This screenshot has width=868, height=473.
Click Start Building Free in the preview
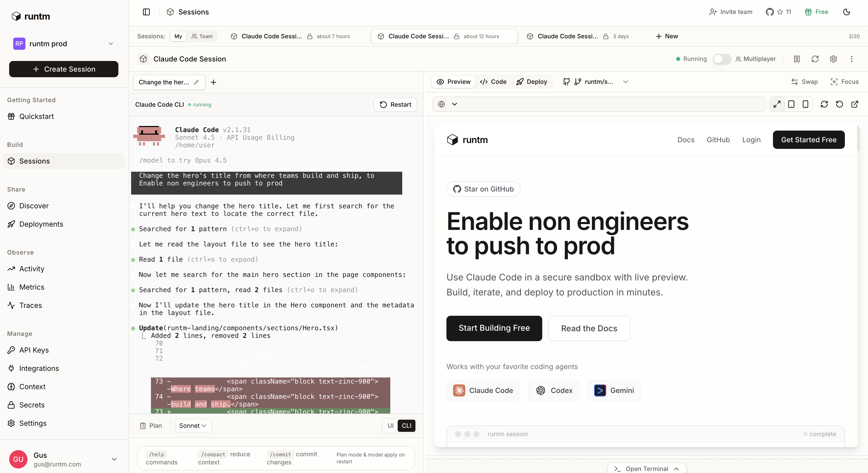click(494, 328)
